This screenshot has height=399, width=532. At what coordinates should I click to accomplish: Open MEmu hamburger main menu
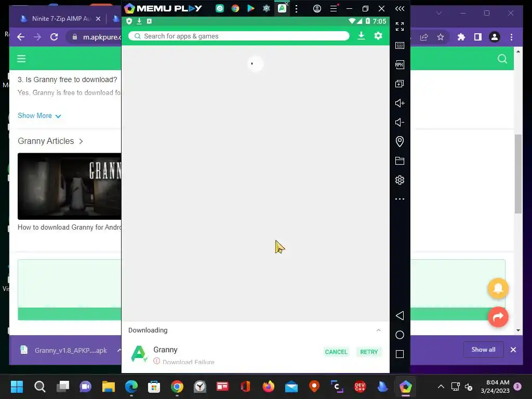(x=334, y=8)
